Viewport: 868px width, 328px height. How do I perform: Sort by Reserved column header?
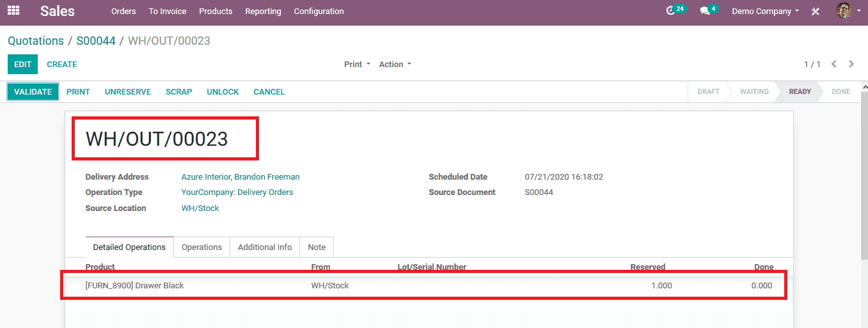tap(648, 267)
